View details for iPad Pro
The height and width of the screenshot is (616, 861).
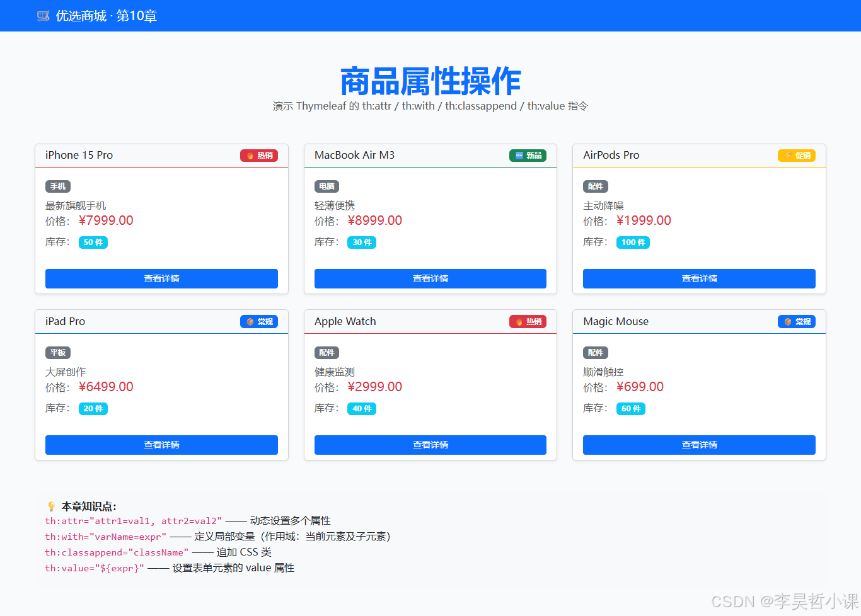[161, 445]
